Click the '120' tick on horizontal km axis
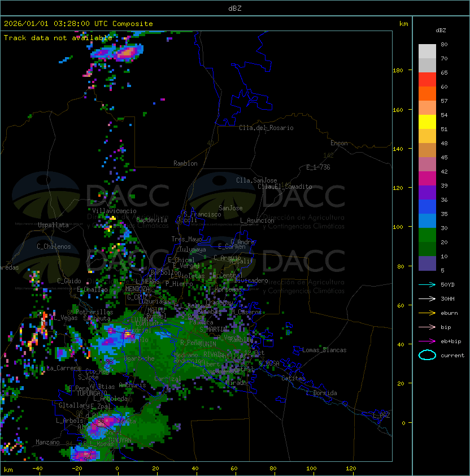 [x=351, y=468]
